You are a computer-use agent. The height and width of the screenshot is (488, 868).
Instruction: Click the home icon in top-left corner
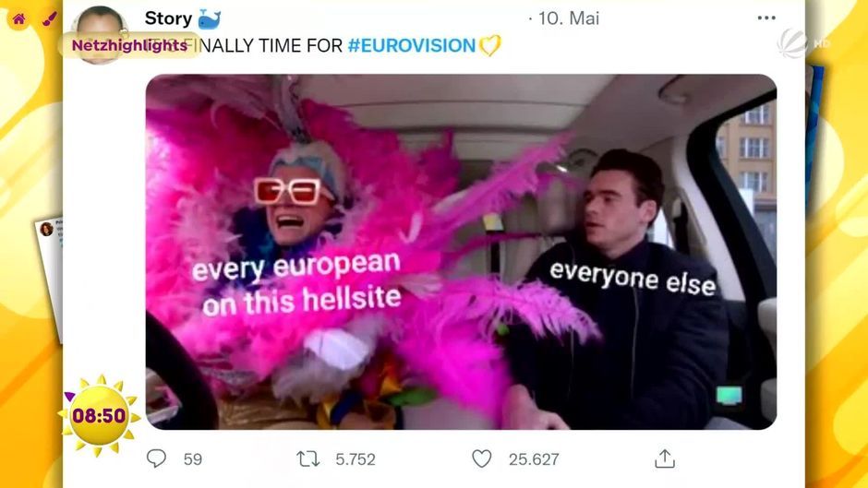pyautogui.click(x=18, y=19)
